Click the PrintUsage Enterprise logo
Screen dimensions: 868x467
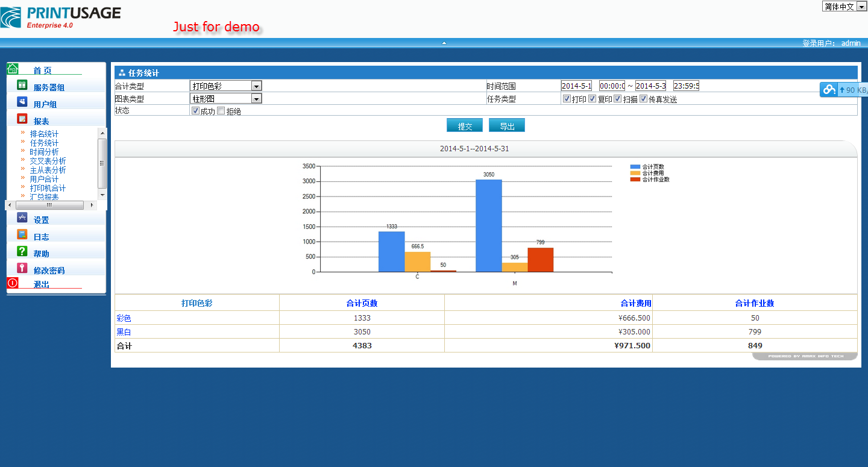tap(60, 17)
